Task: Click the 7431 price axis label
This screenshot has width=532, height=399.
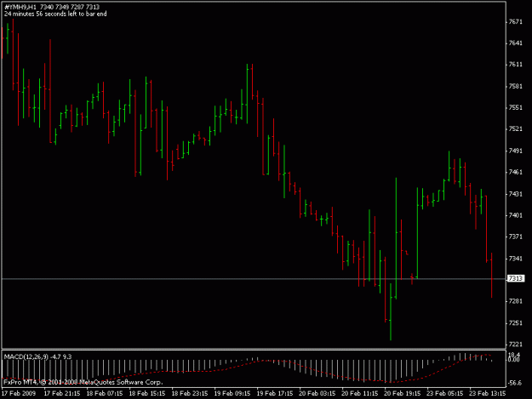Action: pyautogui.click(x=515, y=194)
